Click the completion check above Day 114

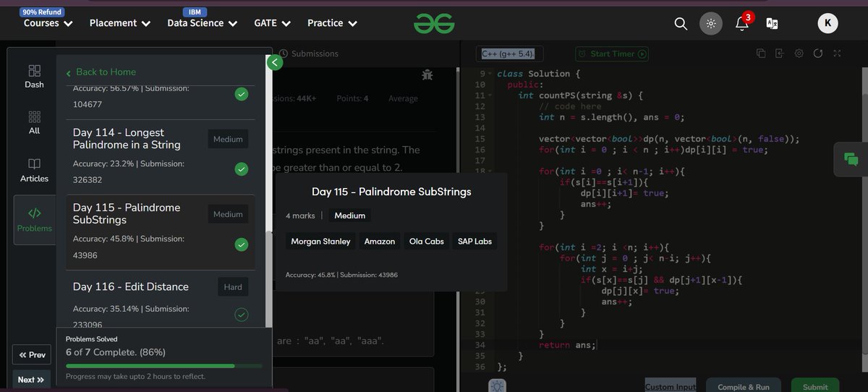tap(242, 94)
